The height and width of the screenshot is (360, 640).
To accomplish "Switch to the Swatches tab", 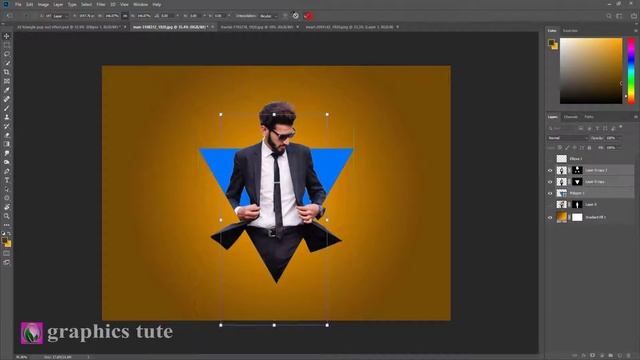I will (x=570, y=31).
